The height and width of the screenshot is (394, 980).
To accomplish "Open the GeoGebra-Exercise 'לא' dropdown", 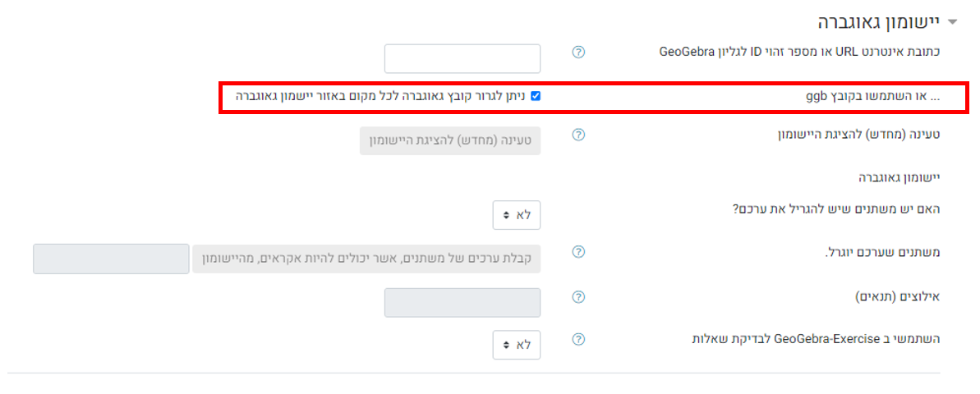I will [516, 345].
